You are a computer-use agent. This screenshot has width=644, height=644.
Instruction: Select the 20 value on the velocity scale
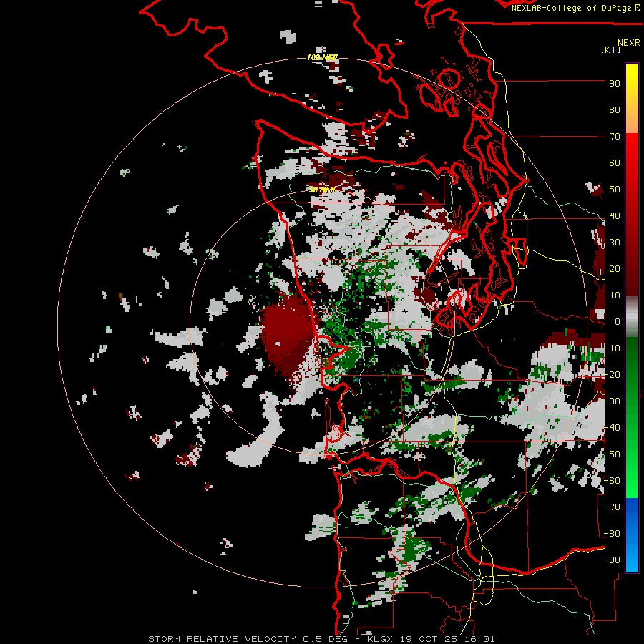615,269
